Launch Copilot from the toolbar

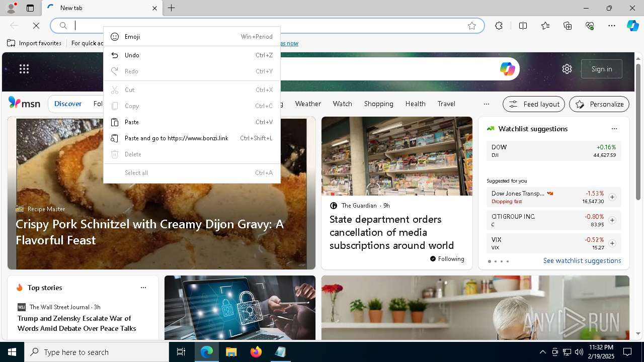point(632,26)
